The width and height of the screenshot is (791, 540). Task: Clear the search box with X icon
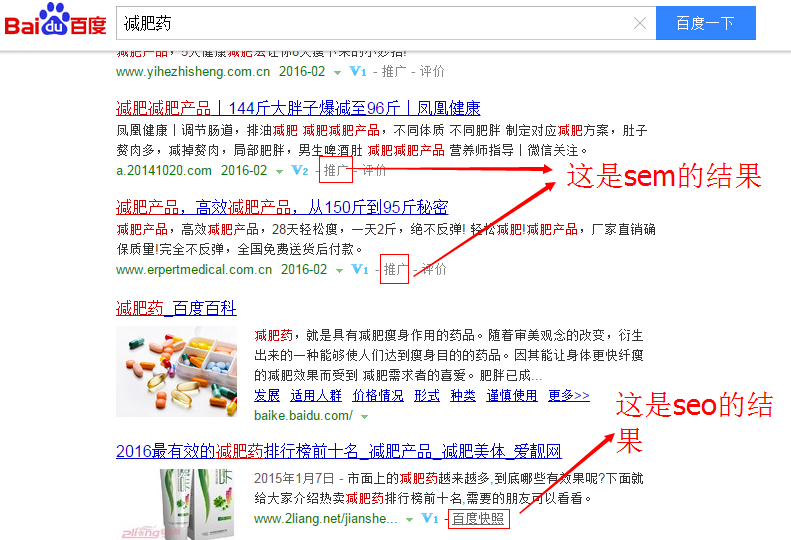tap(640, 23)
